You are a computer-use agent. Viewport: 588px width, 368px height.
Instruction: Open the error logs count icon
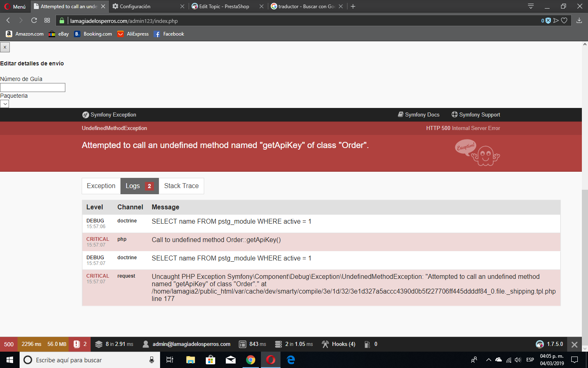coord(80,344)
